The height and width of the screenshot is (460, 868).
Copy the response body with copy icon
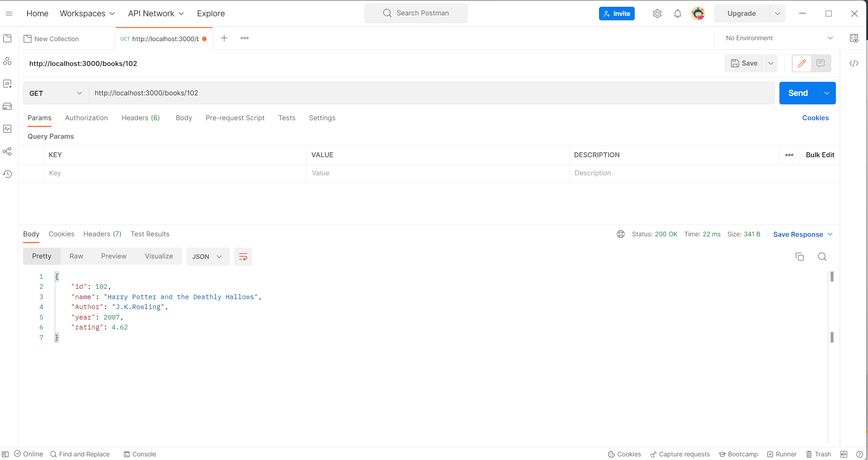pyautogui.click(x=799, y=257)
